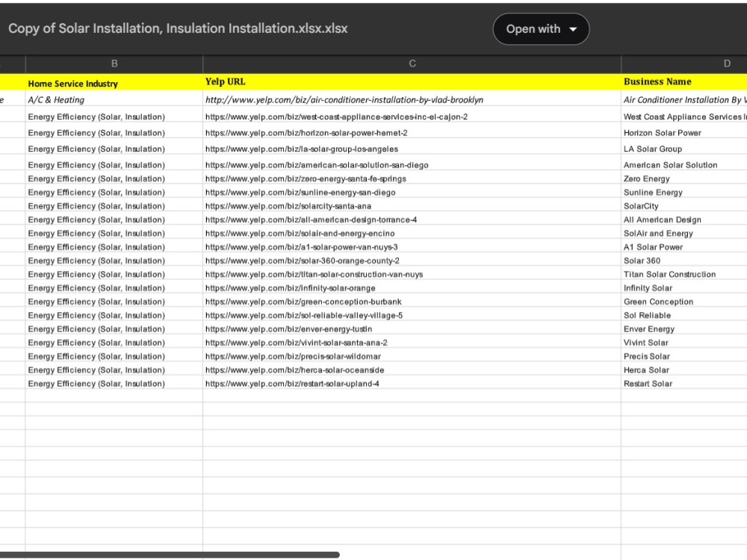Screen dimensions: 747x560
Task: Select the 'Air Conditioner Installation By' business cell
Action: tap(684, 99)
